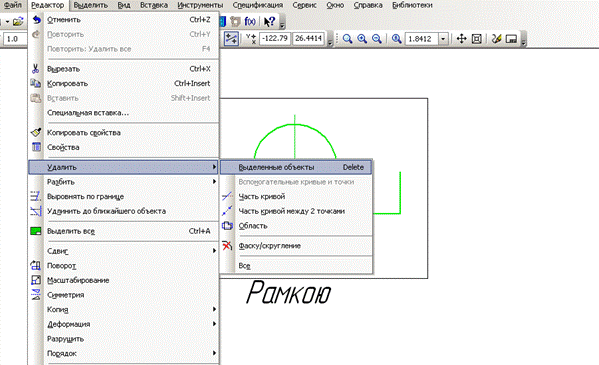599x365 pixels.
Task: Open the Инструменты menu
Action: [201, 5]
